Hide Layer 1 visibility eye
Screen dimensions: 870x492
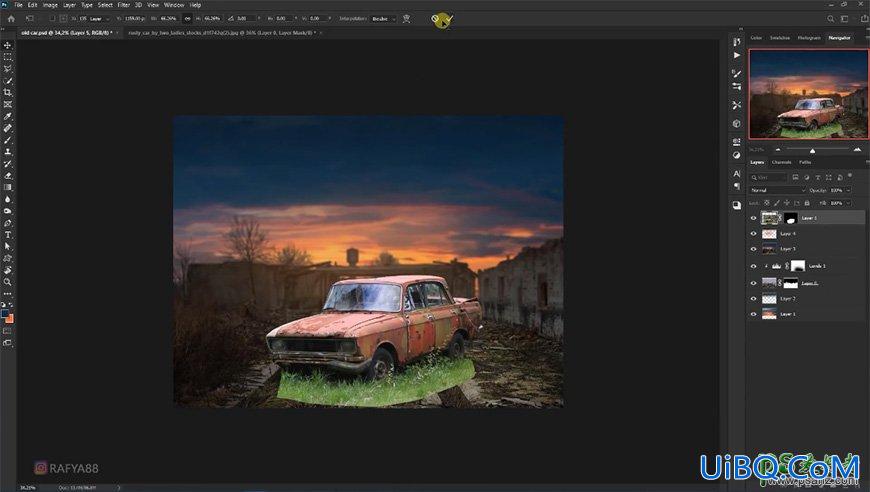pos(753,314)
